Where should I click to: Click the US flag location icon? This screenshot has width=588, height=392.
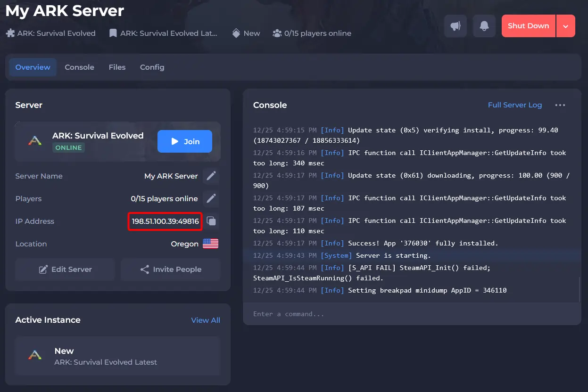coord(211,244)
